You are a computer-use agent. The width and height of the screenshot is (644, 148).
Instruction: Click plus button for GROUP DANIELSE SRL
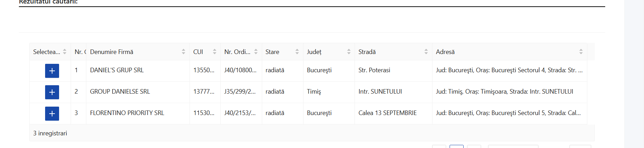click(x=52, y=92)
